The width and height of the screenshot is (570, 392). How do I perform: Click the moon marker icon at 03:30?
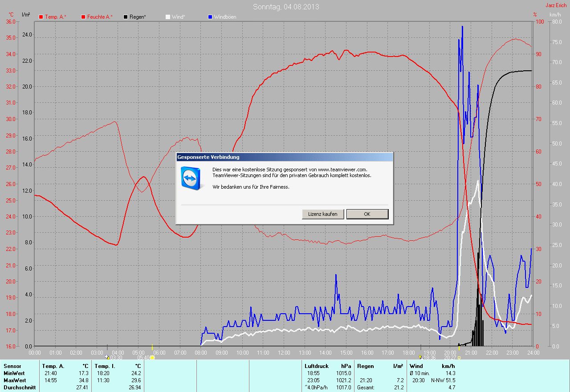coord(107,357)
